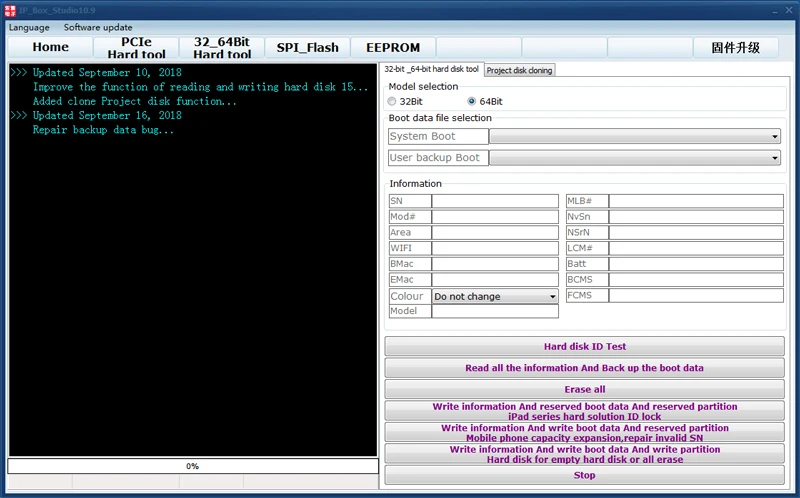
Task: Click the IP_Box_Studio app icon in title bar
Action: [x=10, y=10]
